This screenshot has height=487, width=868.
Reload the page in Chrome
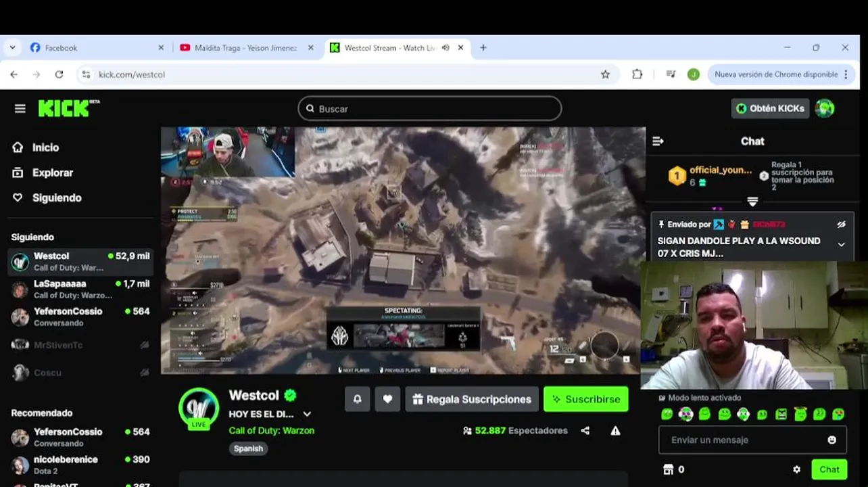click(59, 74)
